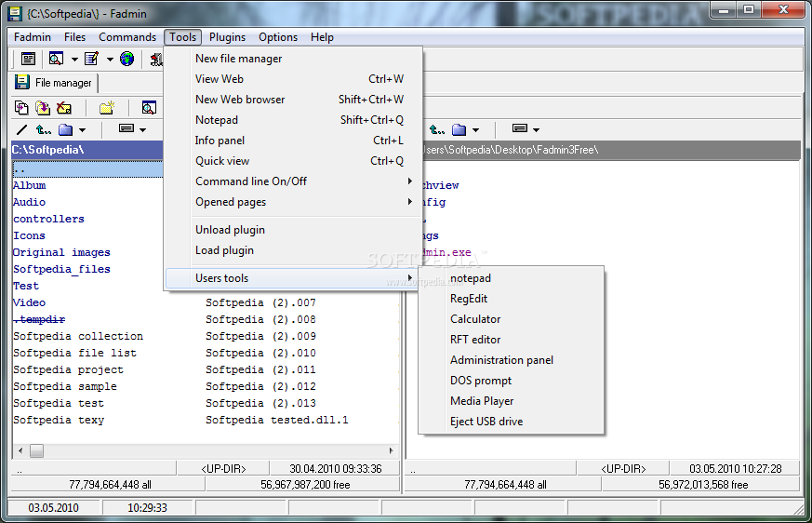The width and height of the screenshot is (812, 523).
Task: Click the notepad edit icon with the pencil
Action: coord(92,59)
